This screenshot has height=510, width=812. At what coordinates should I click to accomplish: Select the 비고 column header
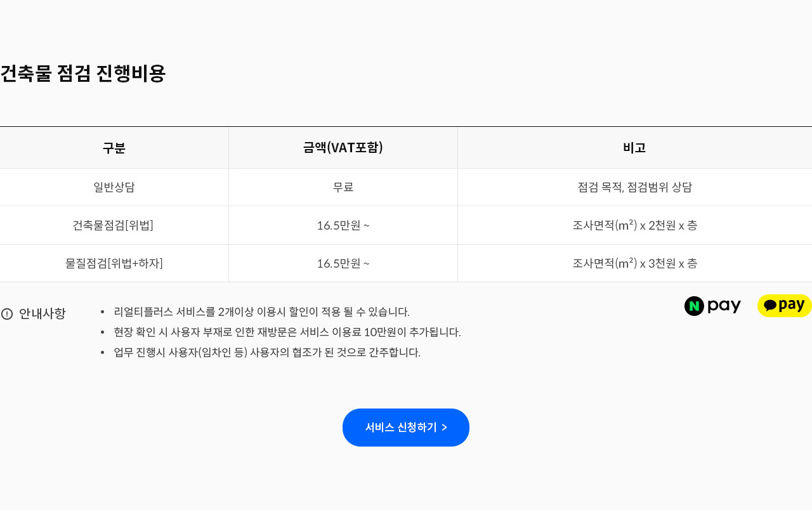(634, 148)
